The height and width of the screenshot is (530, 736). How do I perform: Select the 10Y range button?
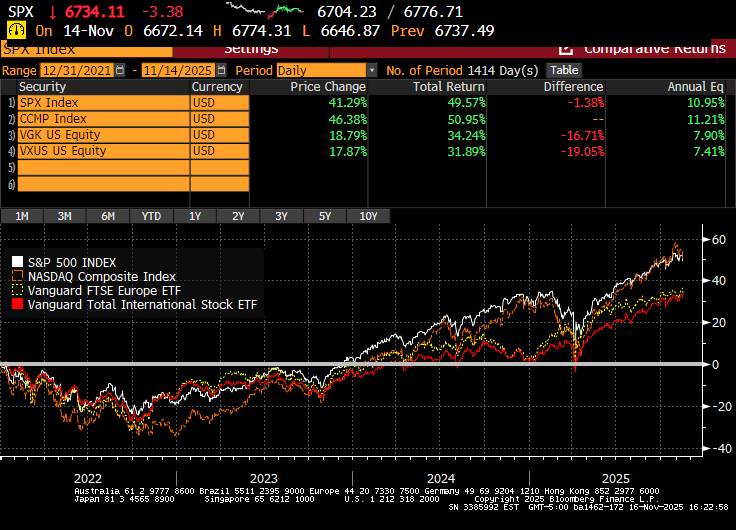[368, 216]
